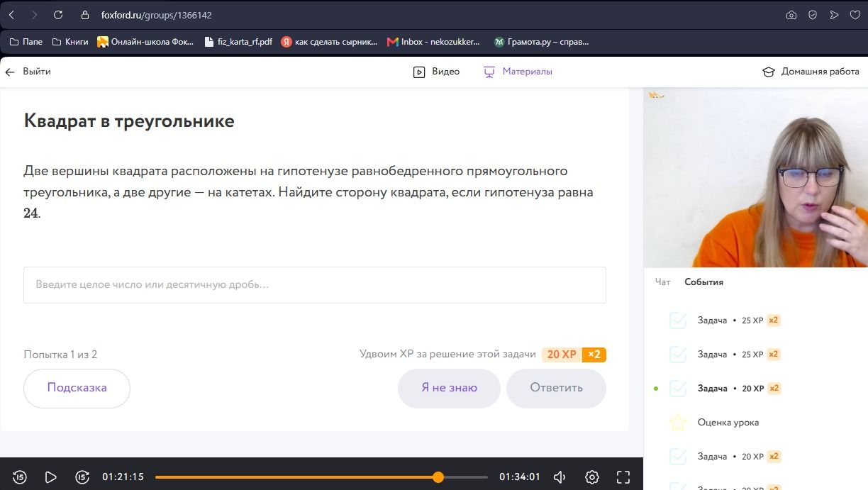Open the Книги bookmarks folder
The image size is (868, 490).
point(70,42)
